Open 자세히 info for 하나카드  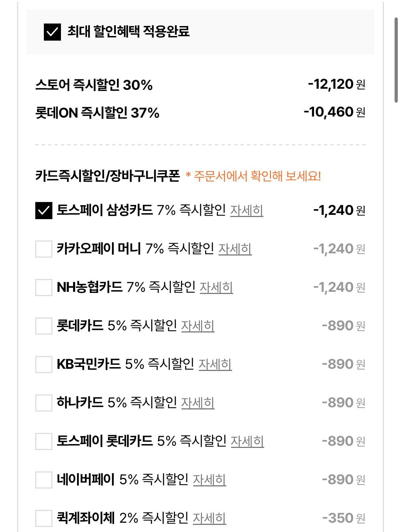click(x=197, y=403)
